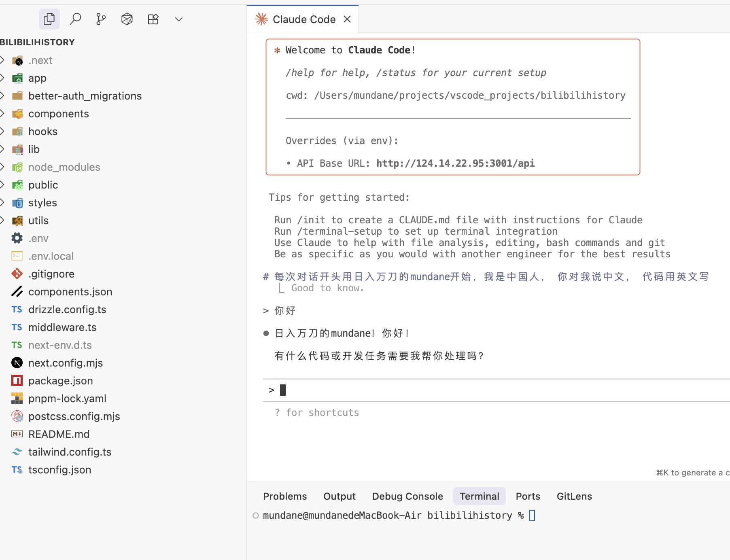
Task: Expand the utils folder
Action: coord(2,221)
